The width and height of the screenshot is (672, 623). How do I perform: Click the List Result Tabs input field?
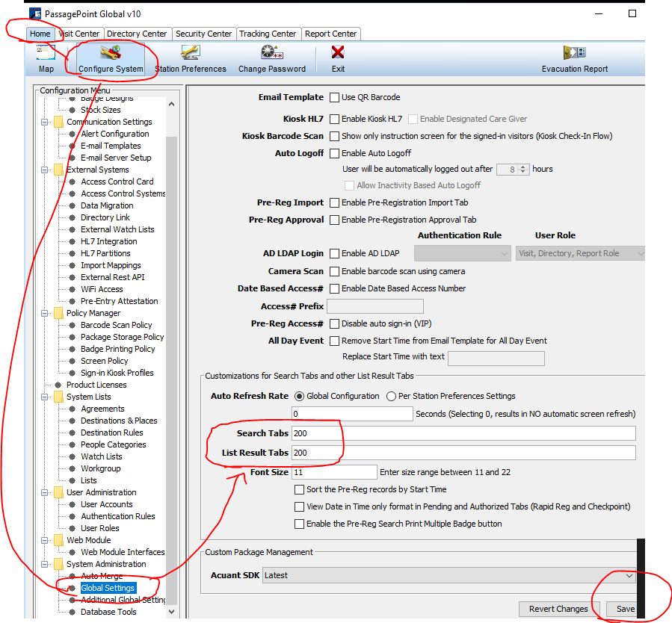(463, 453)
